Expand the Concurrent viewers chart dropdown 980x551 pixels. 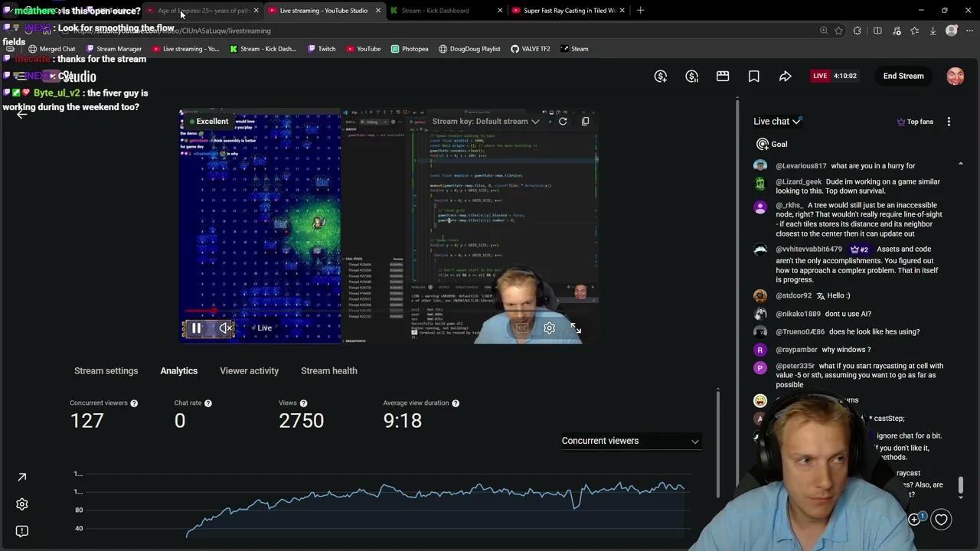click(x=630, y=441)
